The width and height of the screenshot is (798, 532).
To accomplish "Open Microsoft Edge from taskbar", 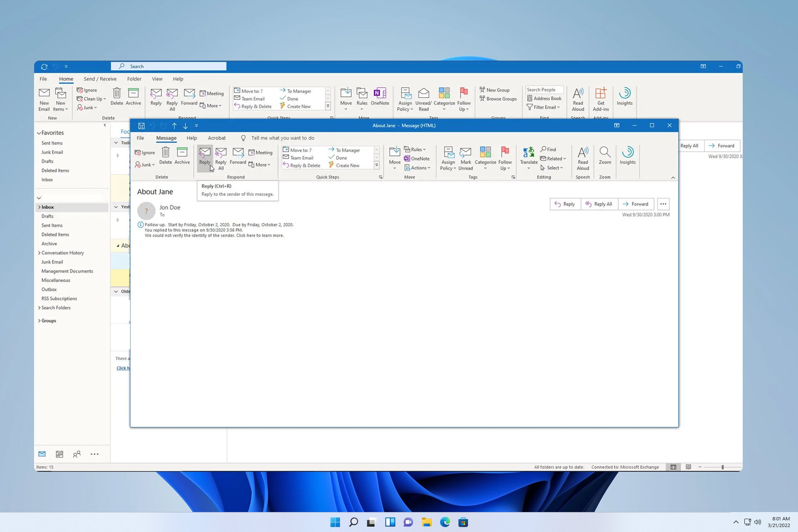I will pos(445,522).
